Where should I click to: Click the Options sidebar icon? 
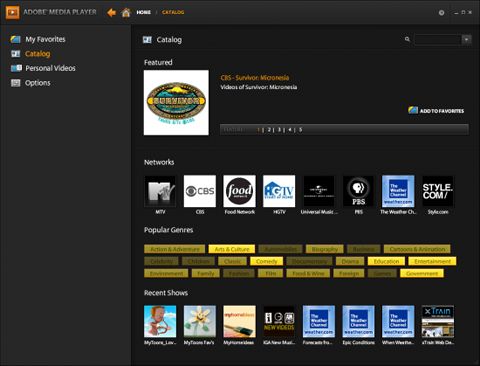point(15,83)
